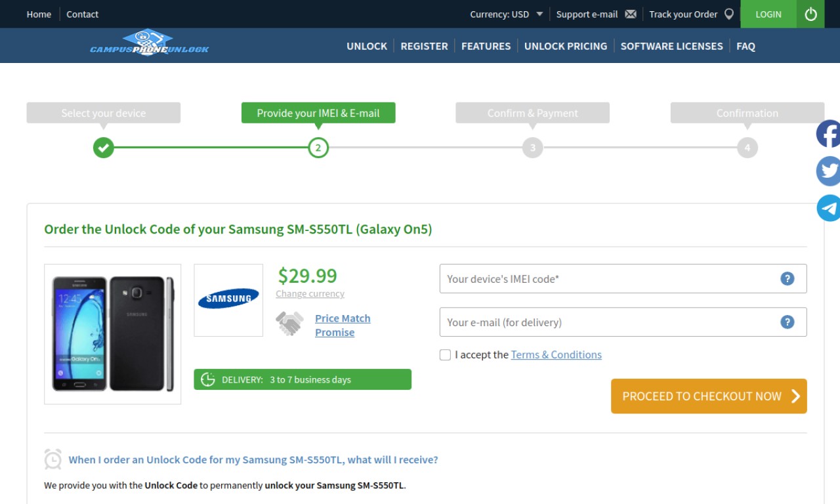Click the $29.99 price text

(307, 275)
